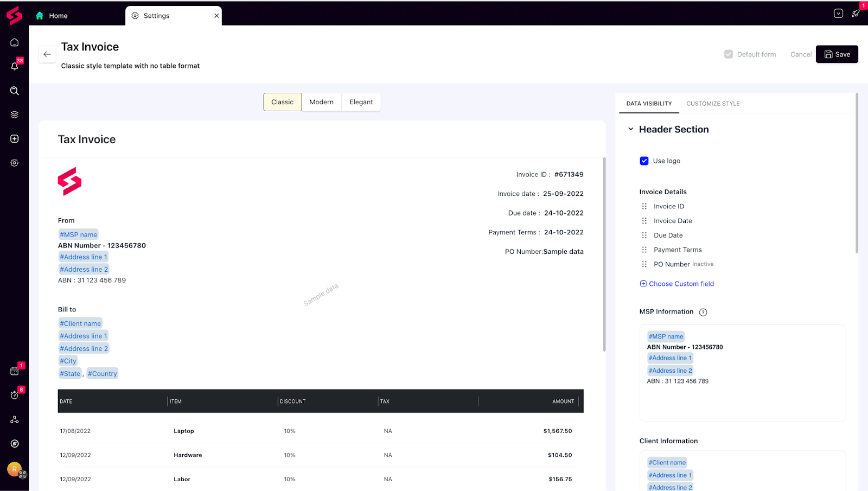Click the right panel vertical scrollbar
868x491 pixels.
click(857, 174)
